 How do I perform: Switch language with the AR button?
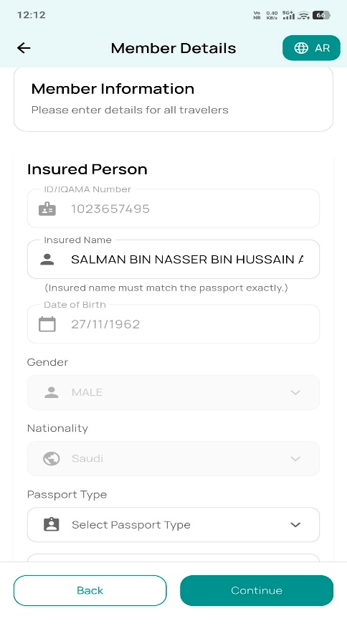point(311,48)
